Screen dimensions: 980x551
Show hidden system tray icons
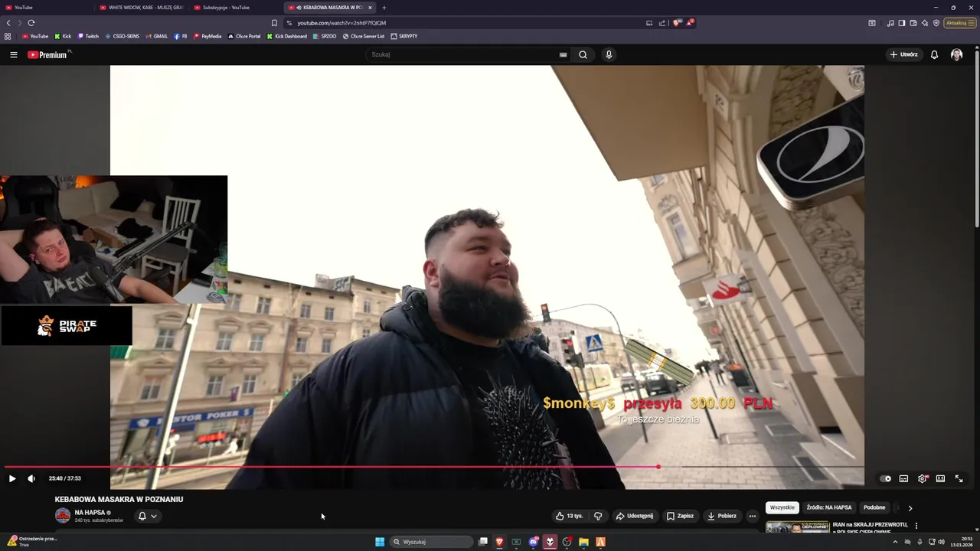(x=895, y=542)
